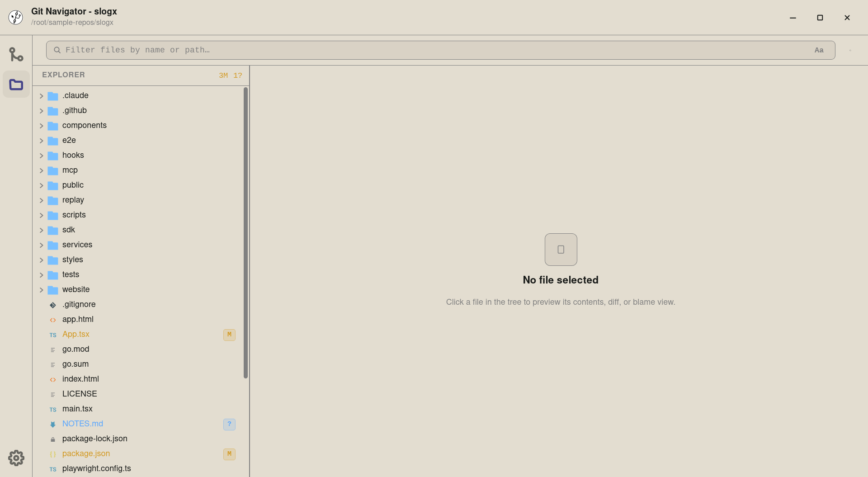Toggle case-sensitive filter Aa
The image size is (868, 477).
click(819, 50)
